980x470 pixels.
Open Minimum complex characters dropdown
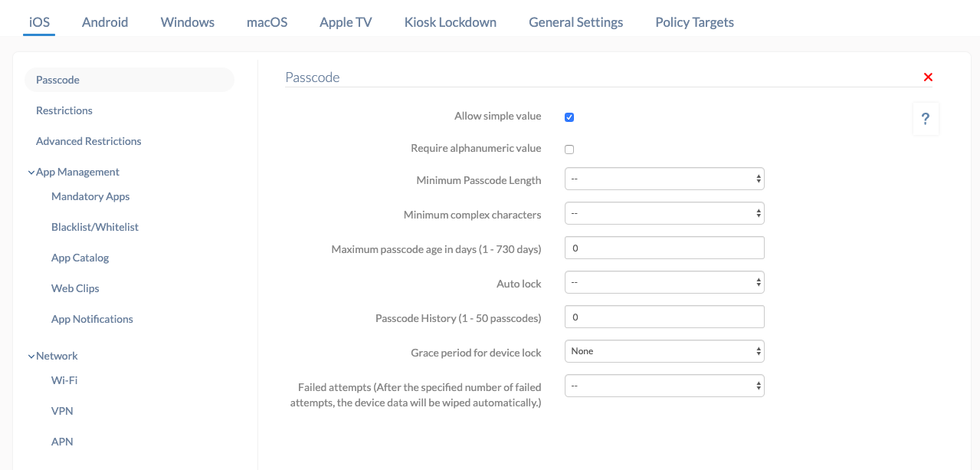pos(664,213)
